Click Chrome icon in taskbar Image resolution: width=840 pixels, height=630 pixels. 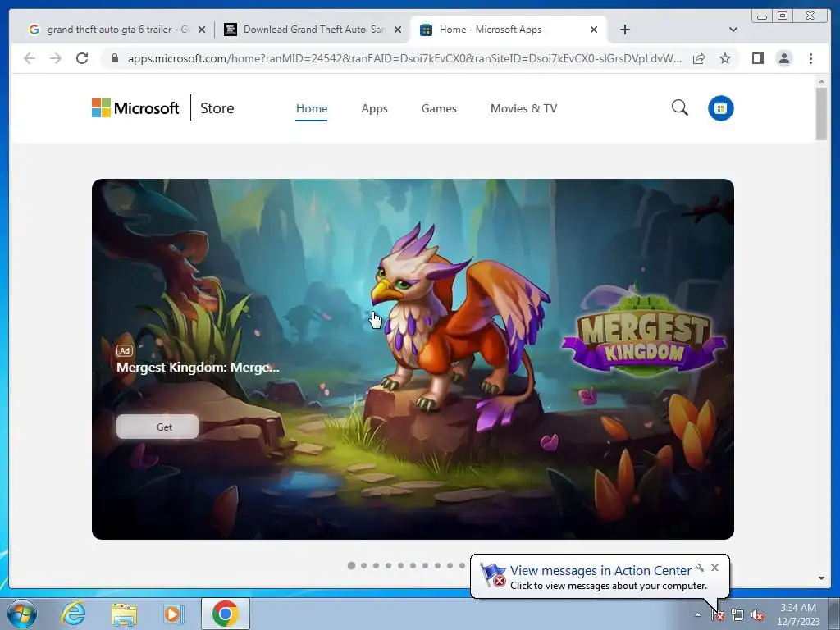[x=226, y=614]
